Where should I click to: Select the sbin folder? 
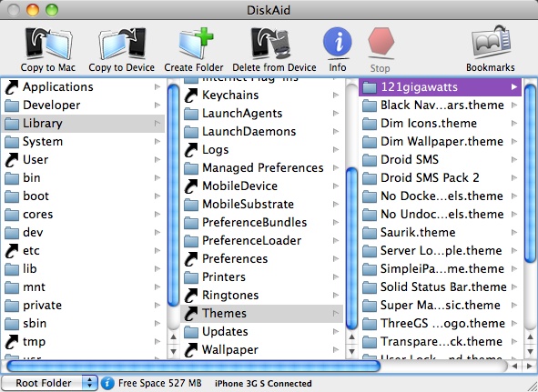tap(84, 324)
